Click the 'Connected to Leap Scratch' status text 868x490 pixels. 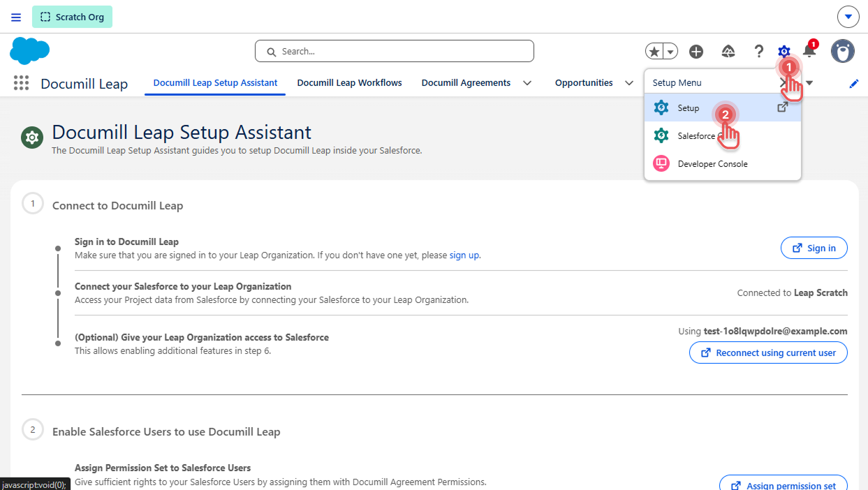(x=793, y=293)
